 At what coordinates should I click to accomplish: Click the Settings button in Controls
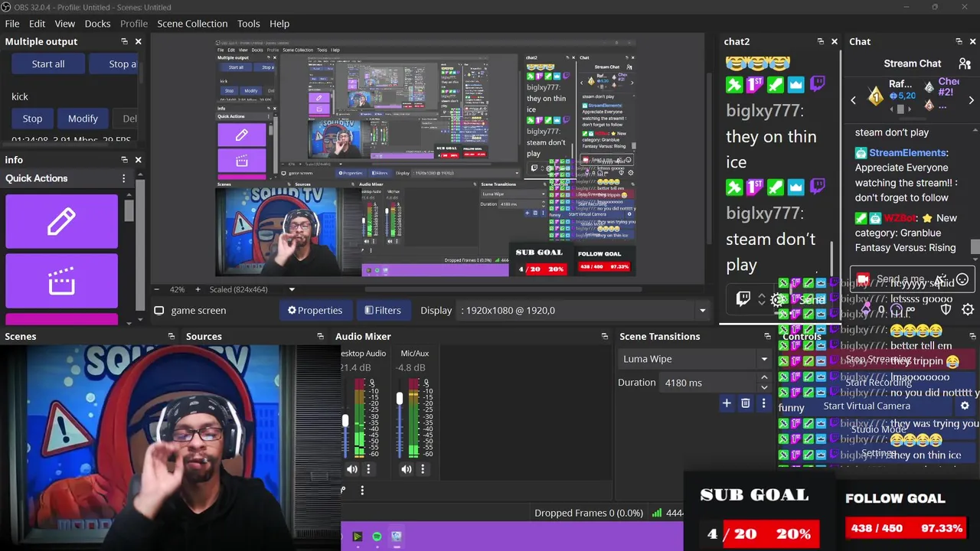(x=878, y=453)
